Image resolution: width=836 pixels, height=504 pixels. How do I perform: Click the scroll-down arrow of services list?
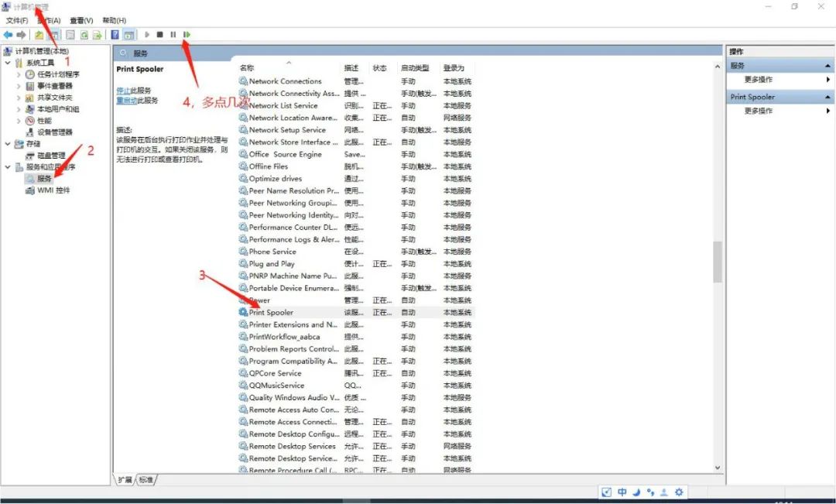(718, 468)
